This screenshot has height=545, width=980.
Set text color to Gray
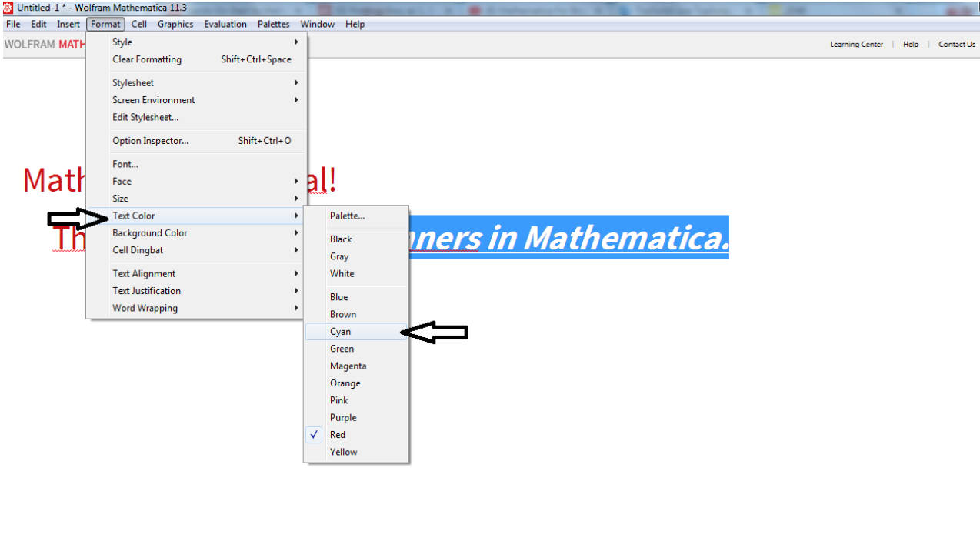356,256
